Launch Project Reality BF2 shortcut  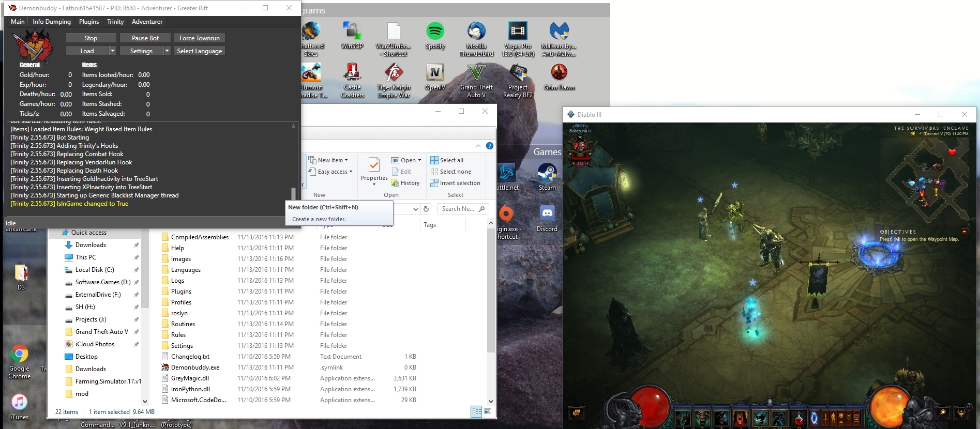point(518,81)
